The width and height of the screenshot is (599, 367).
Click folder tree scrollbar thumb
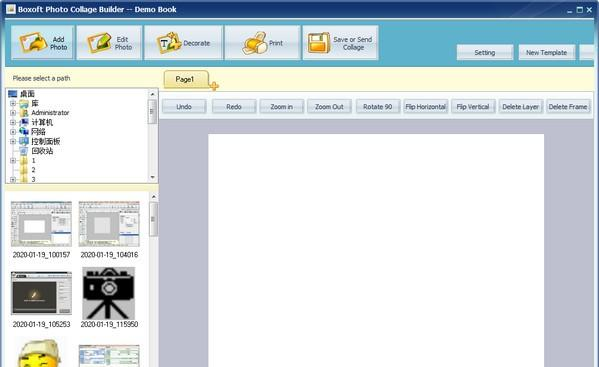pos(152,112)
